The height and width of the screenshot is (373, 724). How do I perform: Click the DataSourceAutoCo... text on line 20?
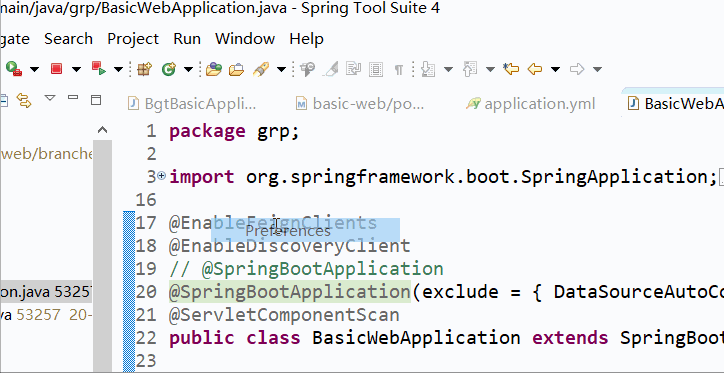(639, 292)
